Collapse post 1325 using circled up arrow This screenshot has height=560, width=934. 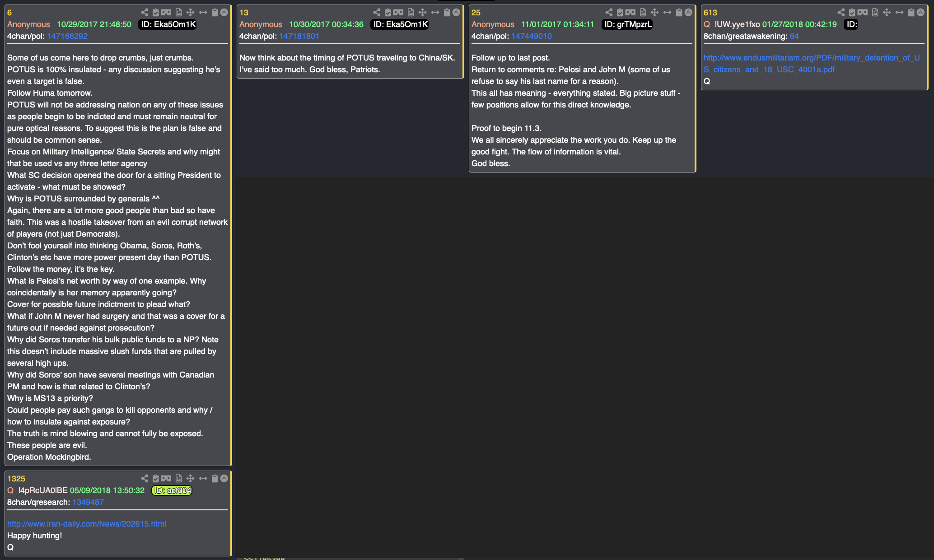tap(224, 479)
